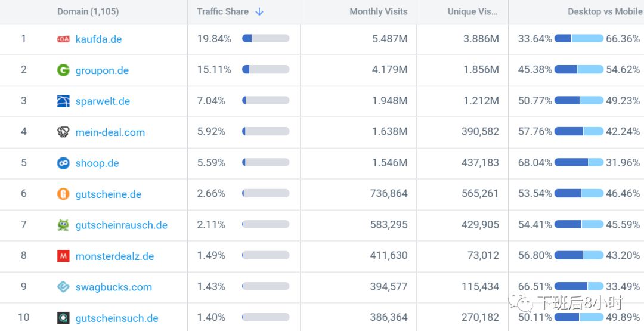The width and height of the screenshot is (644, 331).
Task: Click the Desktop vs Mobile column header
Action: tap(604, 12)
